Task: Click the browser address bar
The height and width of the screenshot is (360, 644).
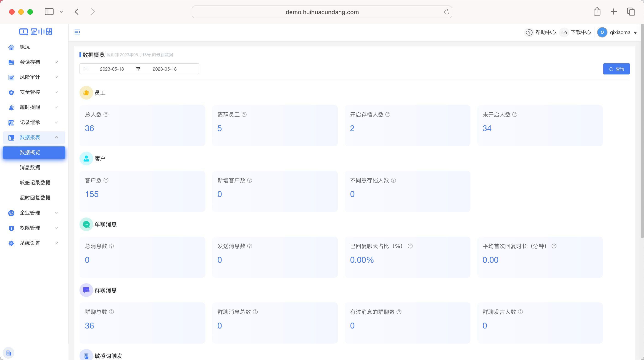Action: coord(322,12)
